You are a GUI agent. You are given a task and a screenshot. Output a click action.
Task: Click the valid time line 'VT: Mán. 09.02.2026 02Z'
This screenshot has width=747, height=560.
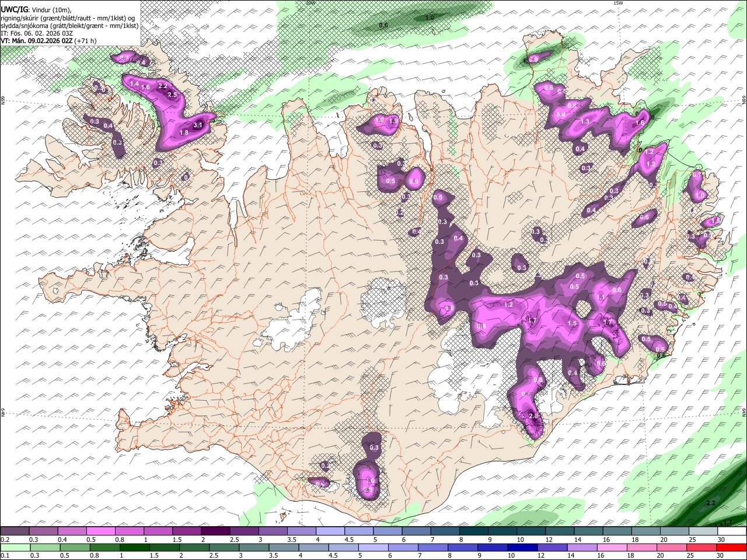(36, 41)
